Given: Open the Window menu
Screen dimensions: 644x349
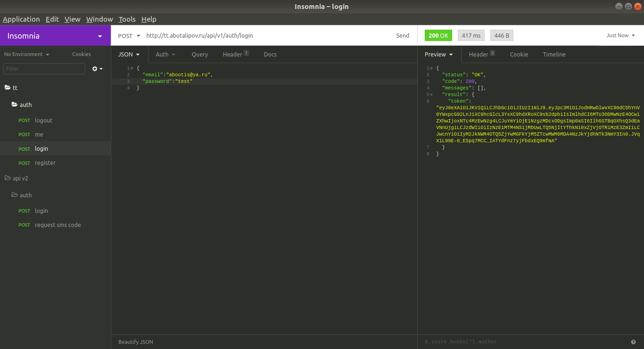Looking at the screenshot, I should 99,19.
